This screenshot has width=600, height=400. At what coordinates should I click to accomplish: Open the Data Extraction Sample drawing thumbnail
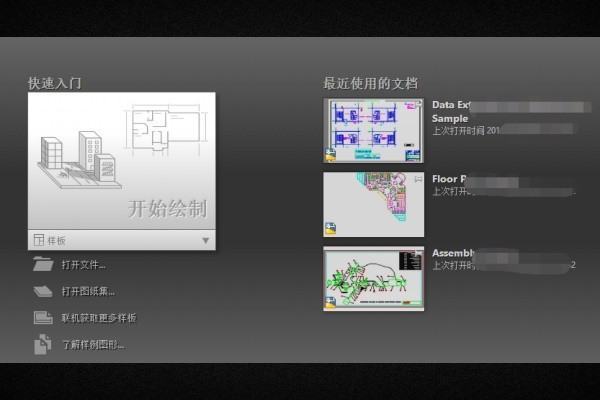(373, 131)
